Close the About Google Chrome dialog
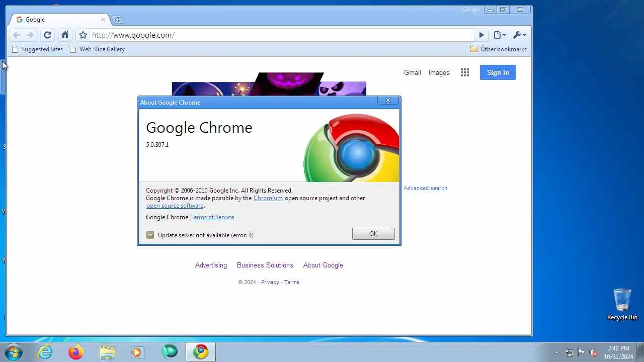The height and width of the screenshot is (362, 644). pos(388,101)
